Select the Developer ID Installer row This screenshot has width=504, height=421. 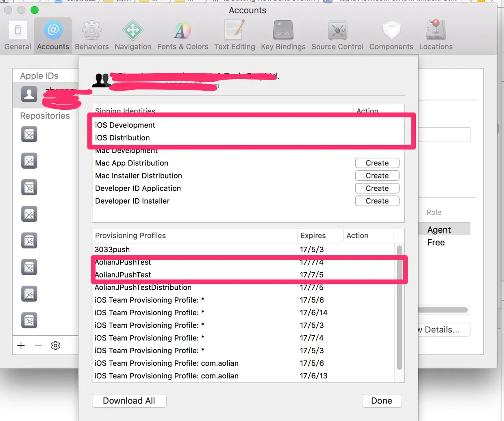(248, 201)
